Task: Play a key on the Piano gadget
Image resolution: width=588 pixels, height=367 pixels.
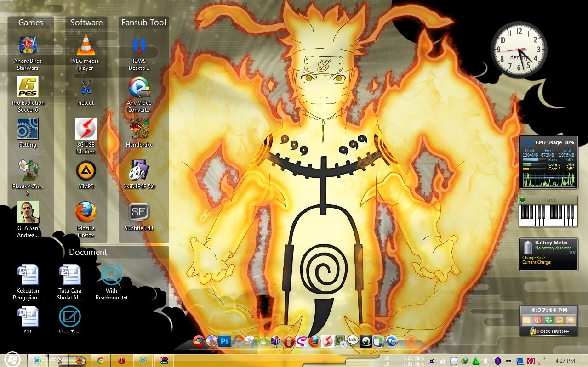Action: pyautogui.click(x=548, y=215)
